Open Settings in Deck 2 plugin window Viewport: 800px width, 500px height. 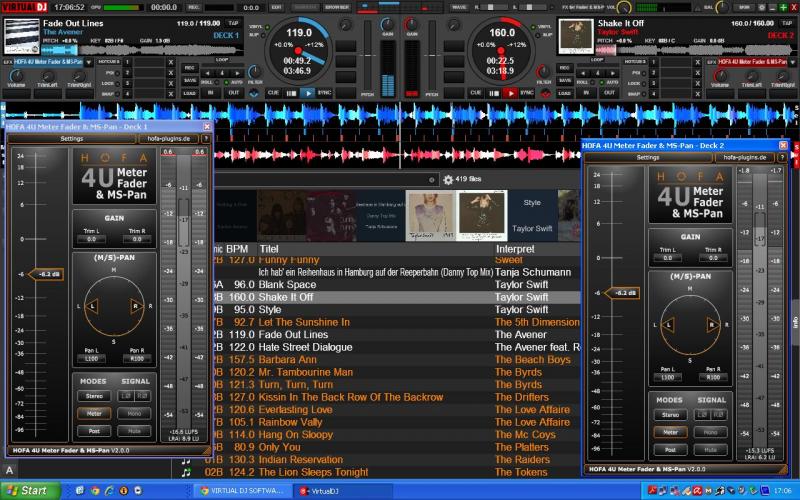pos(648,157)
